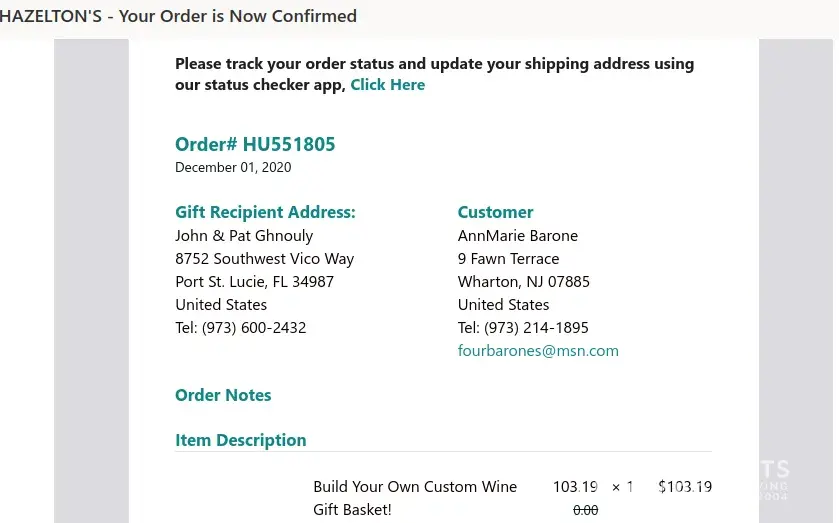The width and height of the screenshot is (839, 523).
Task: Click the Port St. Lucie, FL 34987 line
Action: coord(254,282)
